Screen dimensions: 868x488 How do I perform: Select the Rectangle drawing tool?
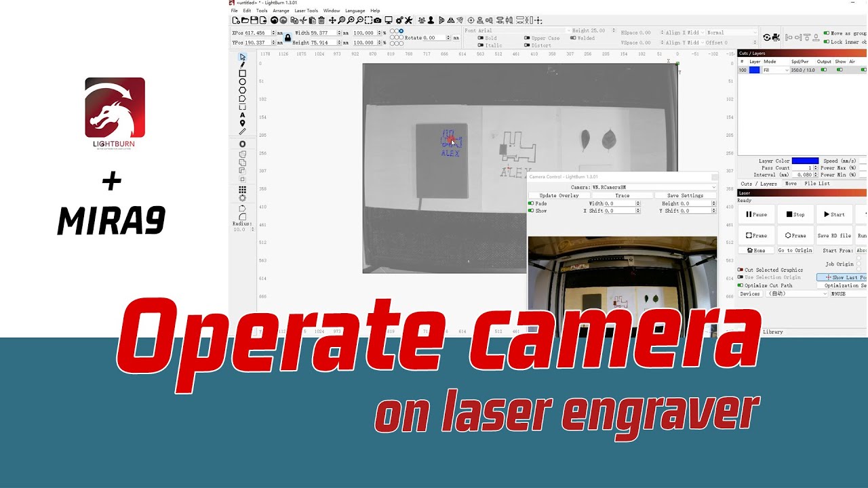click(x=242, y=73)
